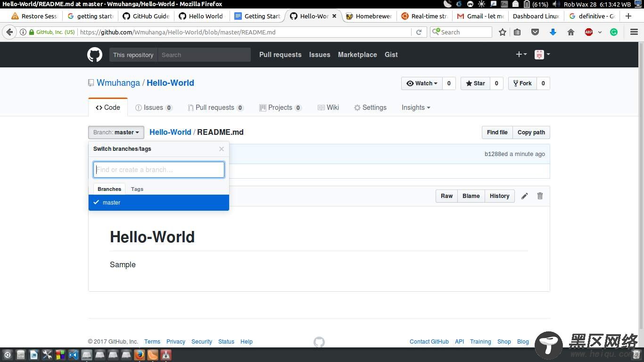Click the Firefox URL address bar
This screenshot has width=644, height=362.
pyautogui.click(x=244, y=32)
